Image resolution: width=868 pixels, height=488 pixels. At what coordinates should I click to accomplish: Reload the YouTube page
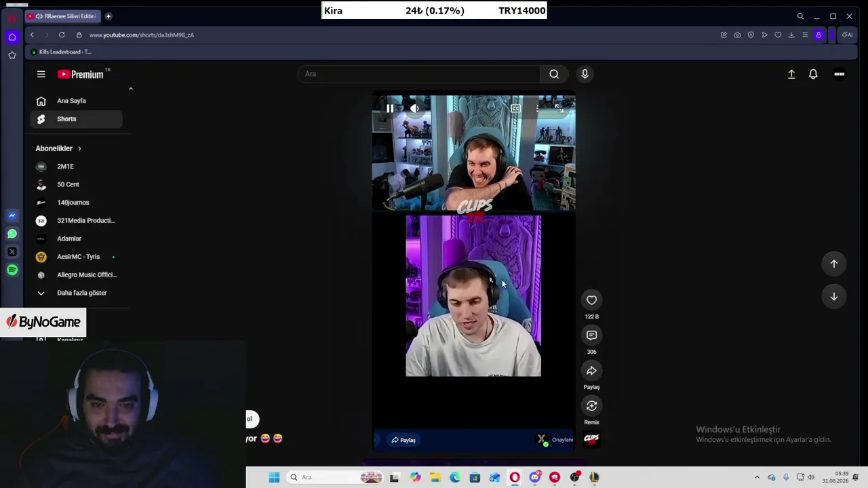pyautogui.click(x=62, y=35)
